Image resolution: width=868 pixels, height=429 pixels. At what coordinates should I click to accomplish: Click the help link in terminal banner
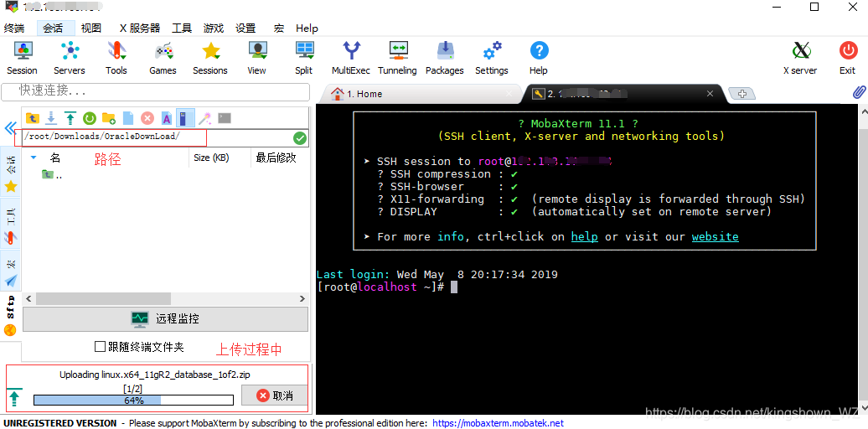pyautogui.click(x=585, y=237)
